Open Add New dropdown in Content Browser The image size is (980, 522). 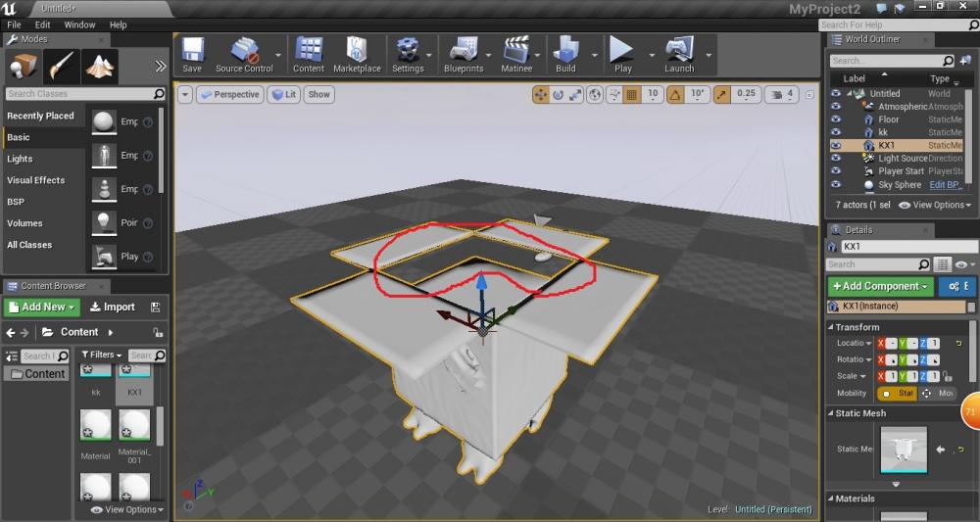42,307
